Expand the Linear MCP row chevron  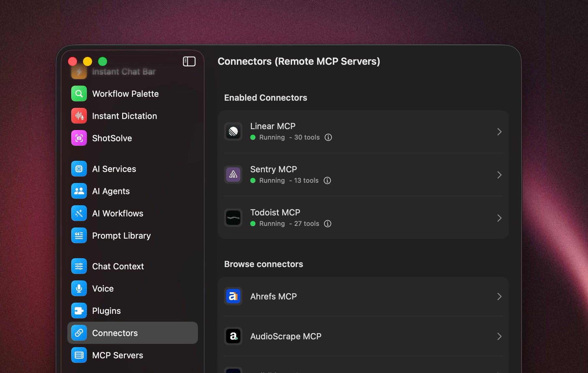tap(499, 132)
